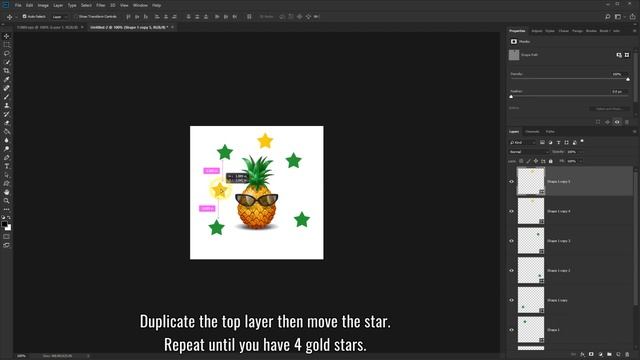The image size is (640, 360).
Task: Select the Shape 1 copy 2 layer name
Action: point(558,271)
